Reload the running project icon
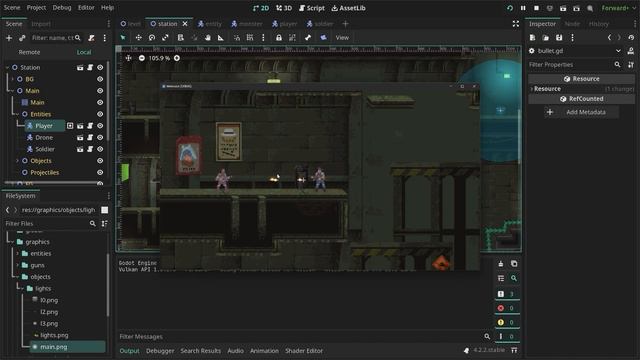Viewport: 640px width, 360px height. (510, 8)
